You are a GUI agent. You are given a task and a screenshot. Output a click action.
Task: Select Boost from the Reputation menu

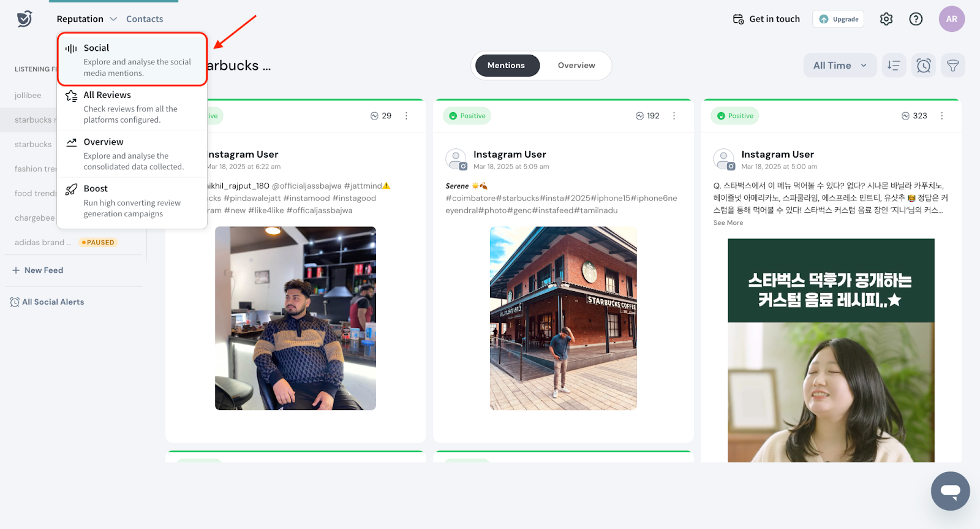click(132, 200)
